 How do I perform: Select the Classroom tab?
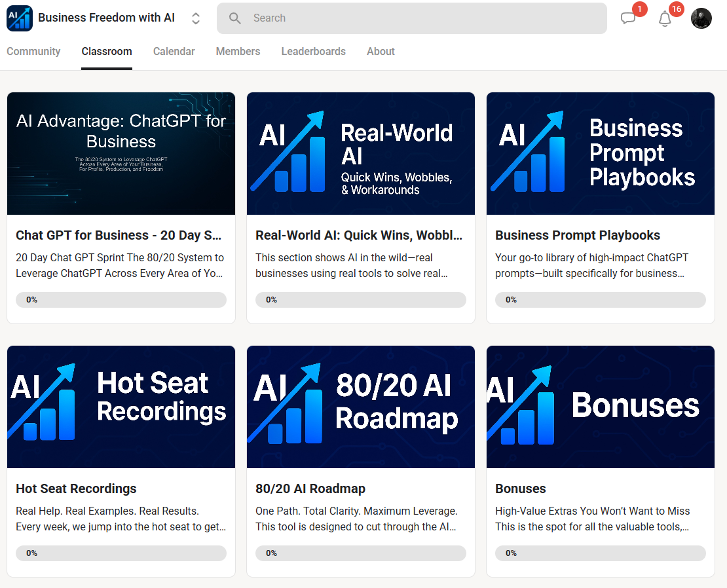coord(107,52)
